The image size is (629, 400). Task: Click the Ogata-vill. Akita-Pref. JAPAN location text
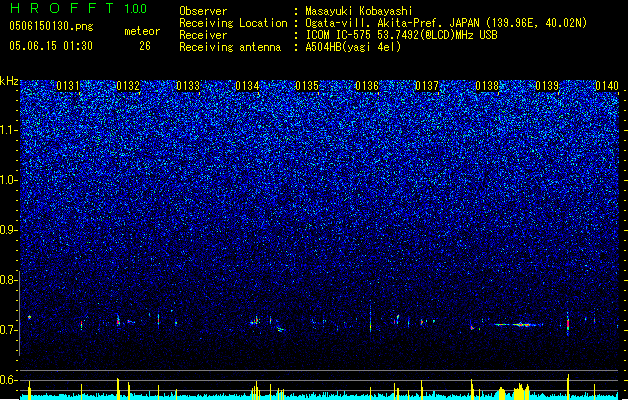(x=392, y=23)
